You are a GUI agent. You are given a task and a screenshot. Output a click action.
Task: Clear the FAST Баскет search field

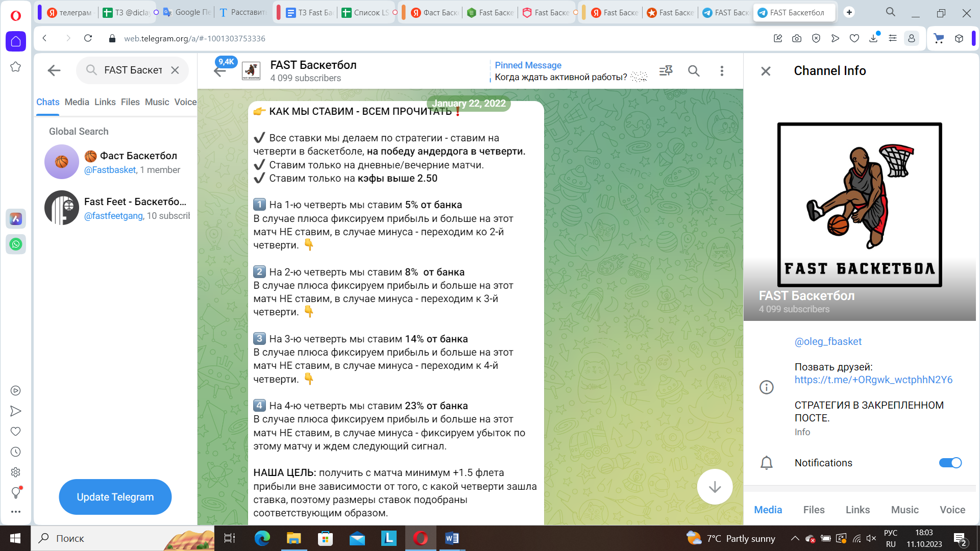point(175,70)
